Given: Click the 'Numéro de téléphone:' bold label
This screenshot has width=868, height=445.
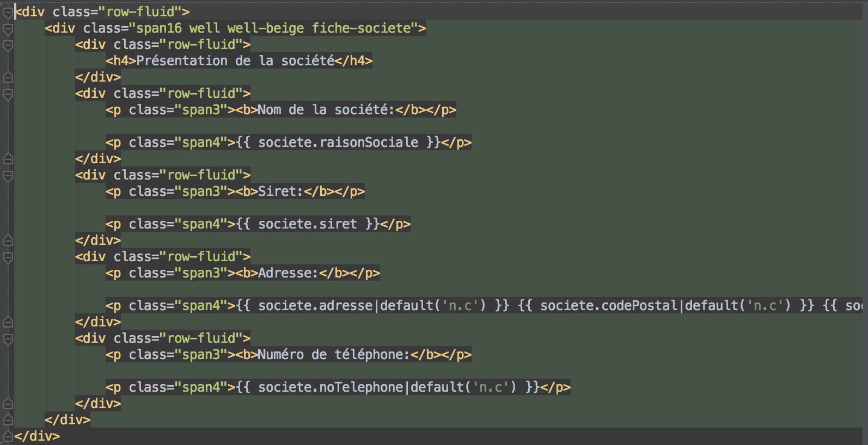Looking at the screenshot, I should [x=333, y=355].
